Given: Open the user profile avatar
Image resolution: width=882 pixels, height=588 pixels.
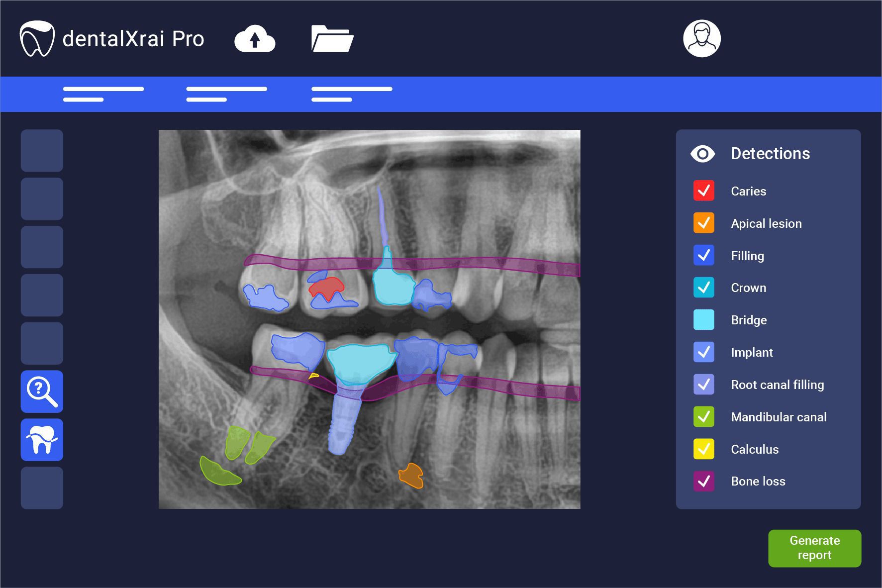Looking at the screenshot, I should pos(702,38).
